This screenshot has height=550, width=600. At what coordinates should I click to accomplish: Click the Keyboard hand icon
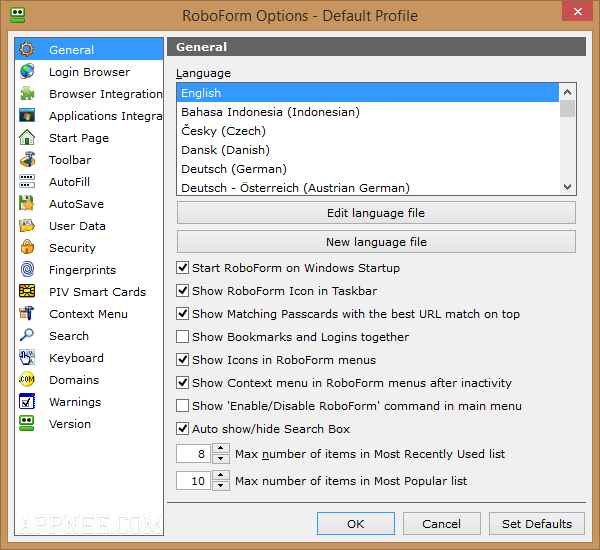tap(27, 357)
